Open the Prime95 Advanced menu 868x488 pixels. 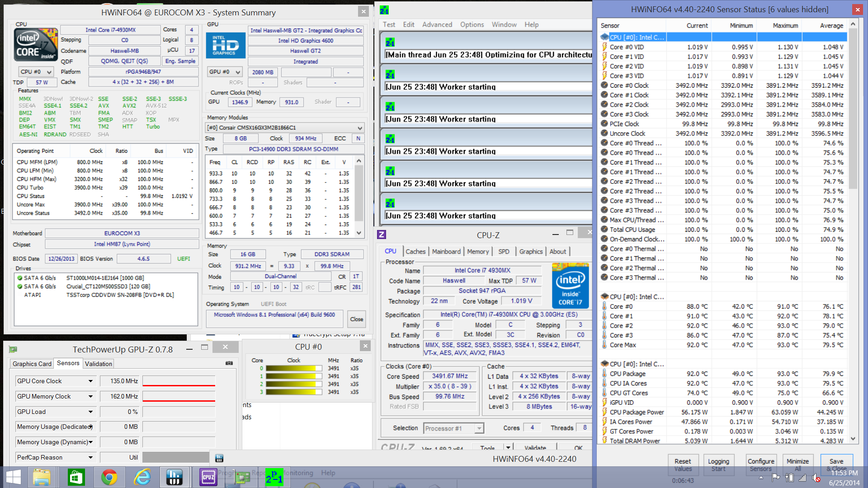click(437, 24)
